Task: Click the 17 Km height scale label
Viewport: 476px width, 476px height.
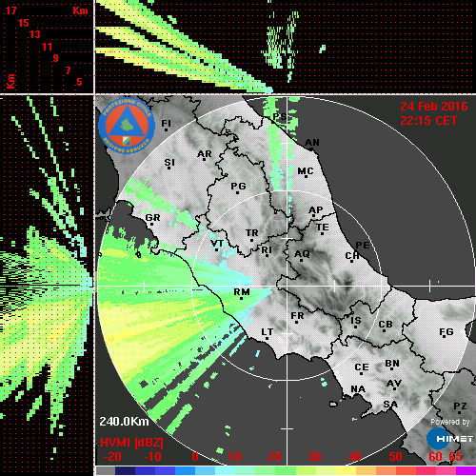Action: [11, 10]
